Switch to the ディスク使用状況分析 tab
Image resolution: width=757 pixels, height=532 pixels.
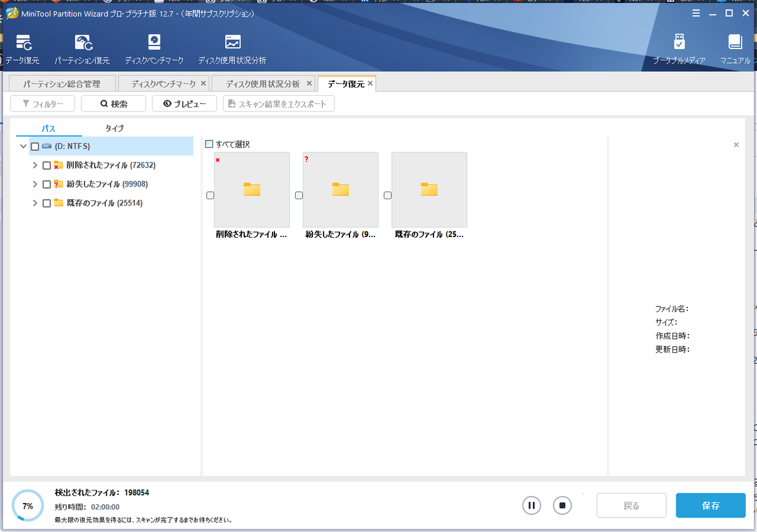(x=262, y=84)
